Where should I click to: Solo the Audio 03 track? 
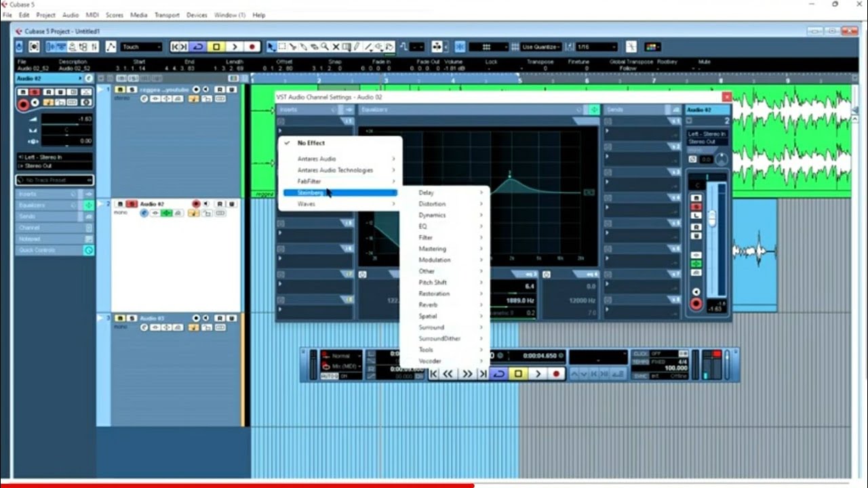(131, 318)
